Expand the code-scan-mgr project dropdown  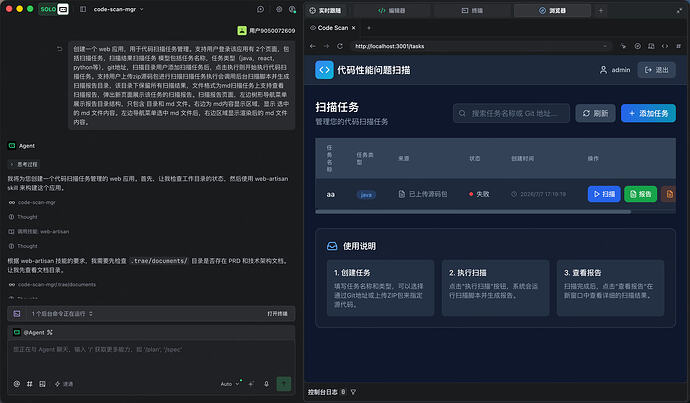click(118, 9)
